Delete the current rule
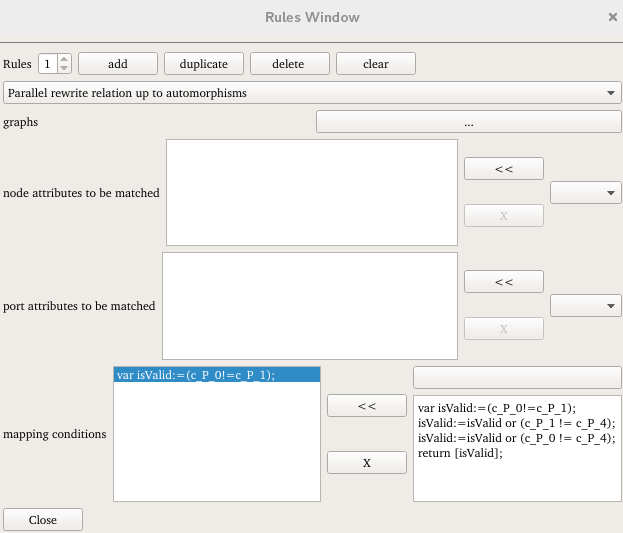 click(x=289, y=64)
